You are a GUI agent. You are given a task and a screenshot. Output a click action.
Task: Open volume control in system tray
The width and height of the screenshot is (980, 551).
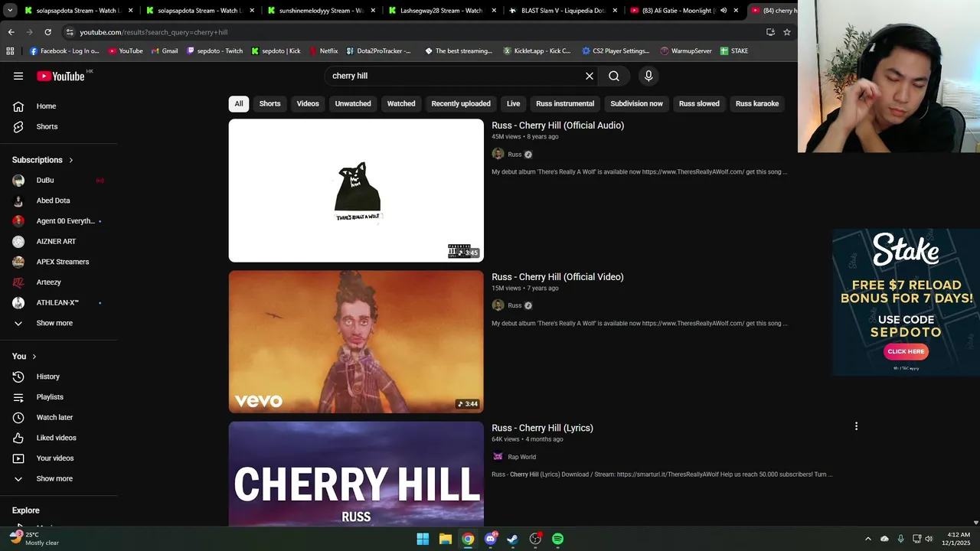929,539
